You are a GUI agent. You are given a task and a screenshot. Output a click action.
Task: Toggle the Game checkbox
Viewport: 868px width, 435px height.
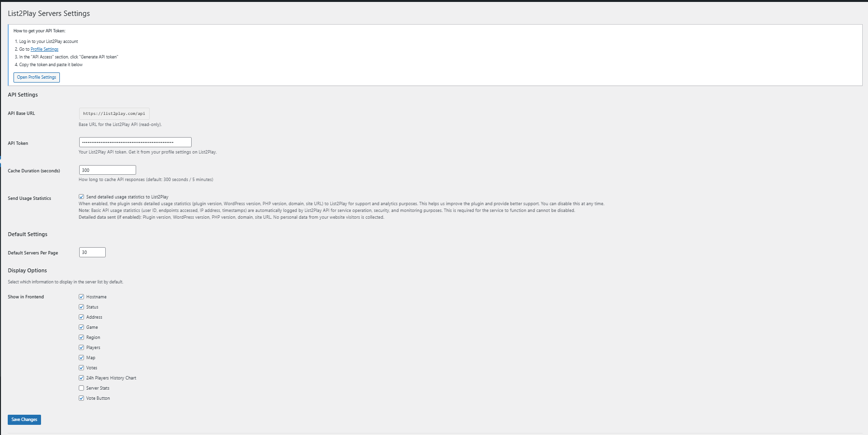click(82, 327)
